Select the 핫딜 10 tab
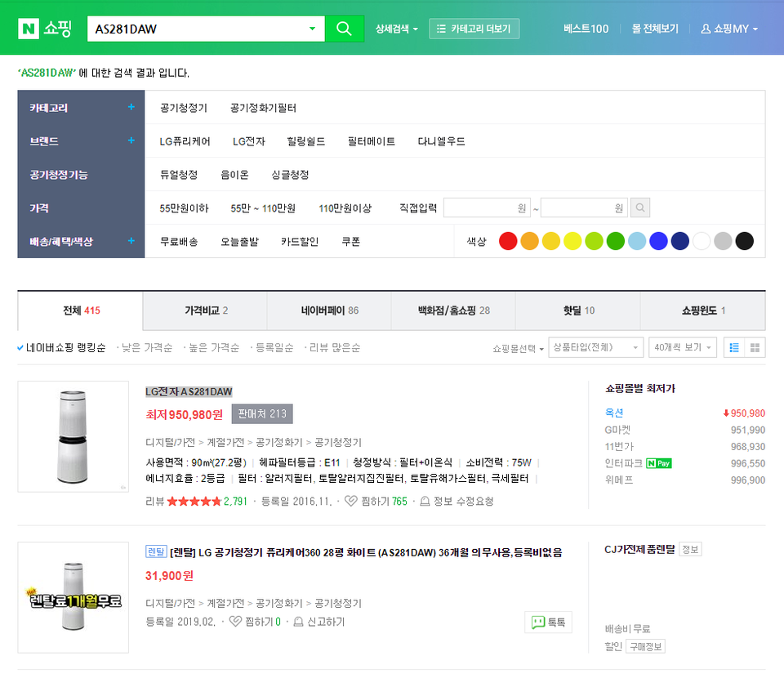 [578, 310]
